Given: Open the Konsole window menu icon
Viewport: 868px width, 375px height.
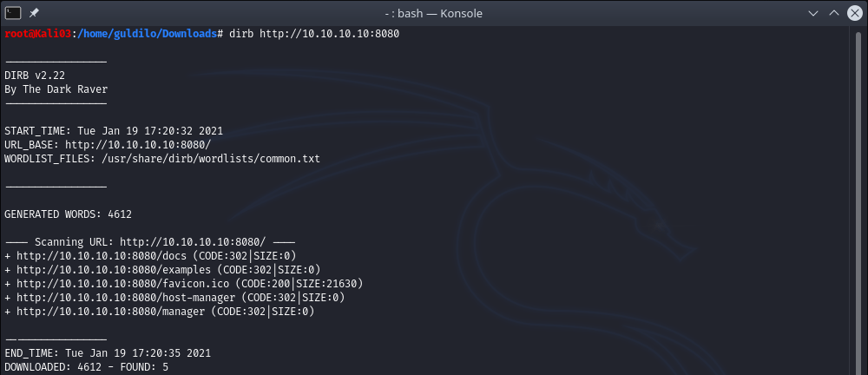Looking at the screenshot, I should point(13,13).
